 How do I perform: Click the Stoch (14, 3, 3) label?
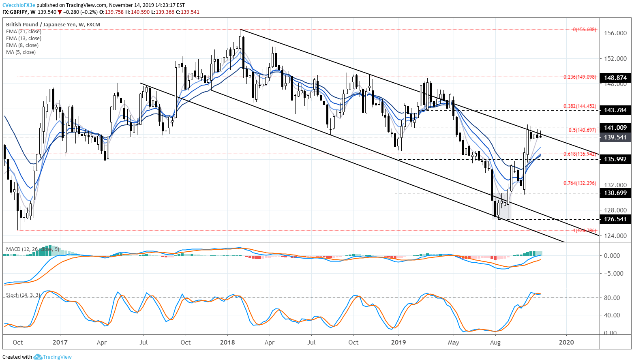point(23,295)
